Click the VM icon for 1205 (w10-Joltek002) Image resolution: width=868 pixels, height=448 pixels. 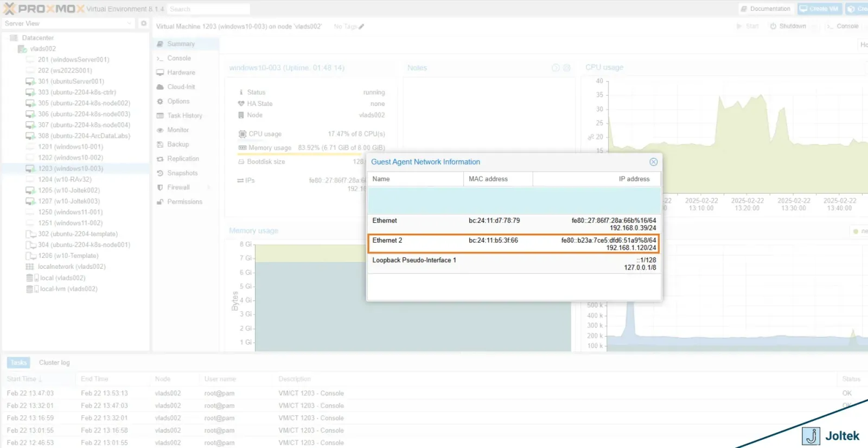30,191
